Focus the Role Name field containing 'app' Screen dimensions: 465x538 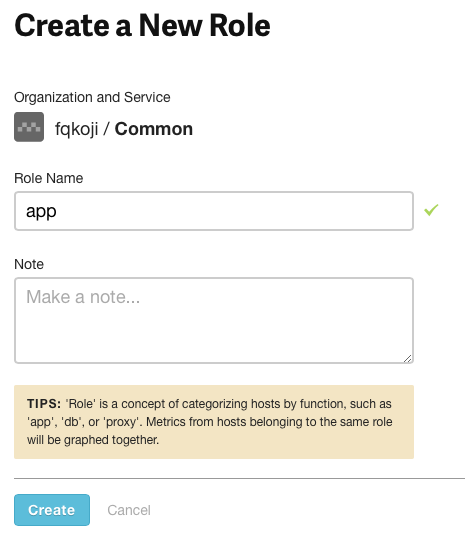pos(214,211)
